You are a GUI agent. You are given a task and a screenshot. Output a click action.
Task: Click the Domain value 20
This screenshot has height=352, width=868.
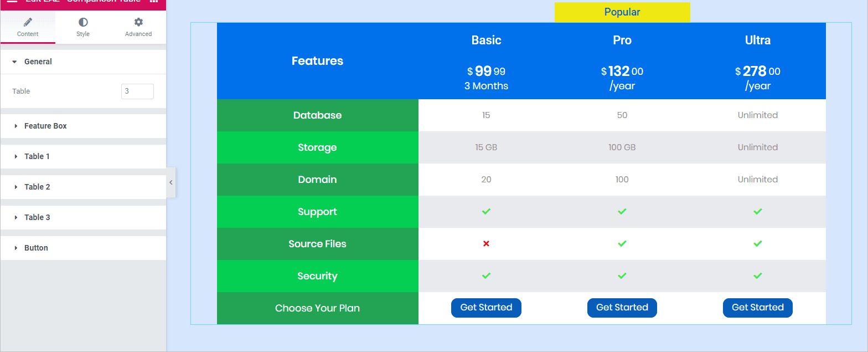pos(486,180)
